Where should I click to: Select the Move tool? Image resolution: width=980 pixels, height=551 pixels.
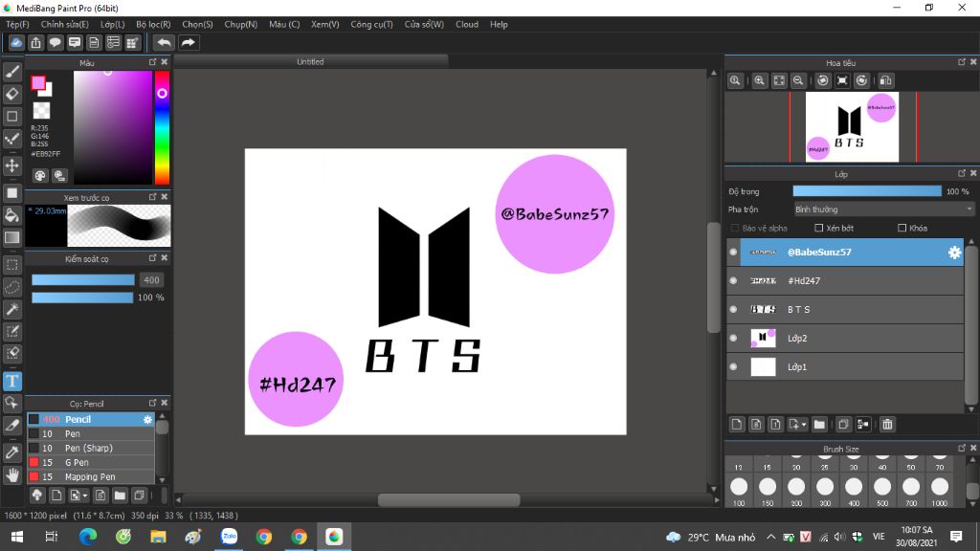click(11, 165)
